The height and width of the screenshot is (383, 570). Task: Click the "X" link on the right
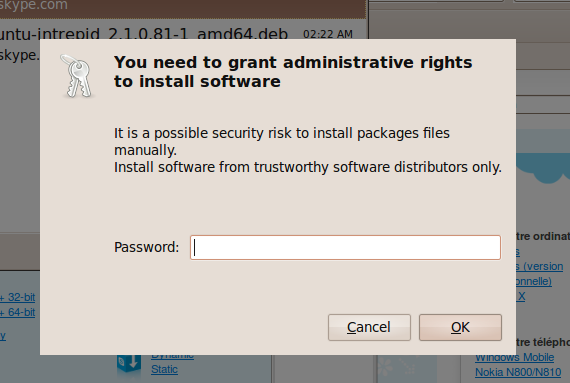521,296
